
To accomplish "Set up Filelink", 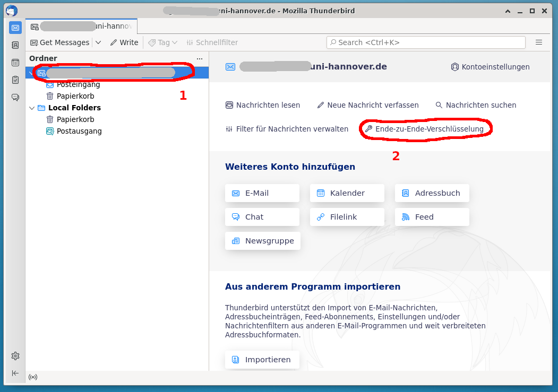I will click(347, 217).
